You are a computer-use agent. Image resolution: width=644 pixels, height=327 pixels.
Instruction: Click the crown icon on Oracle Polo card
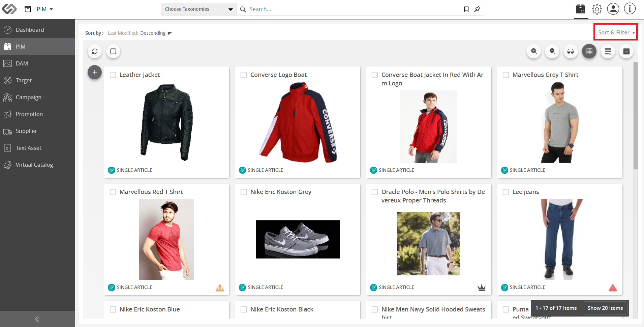tap(482, 288)
